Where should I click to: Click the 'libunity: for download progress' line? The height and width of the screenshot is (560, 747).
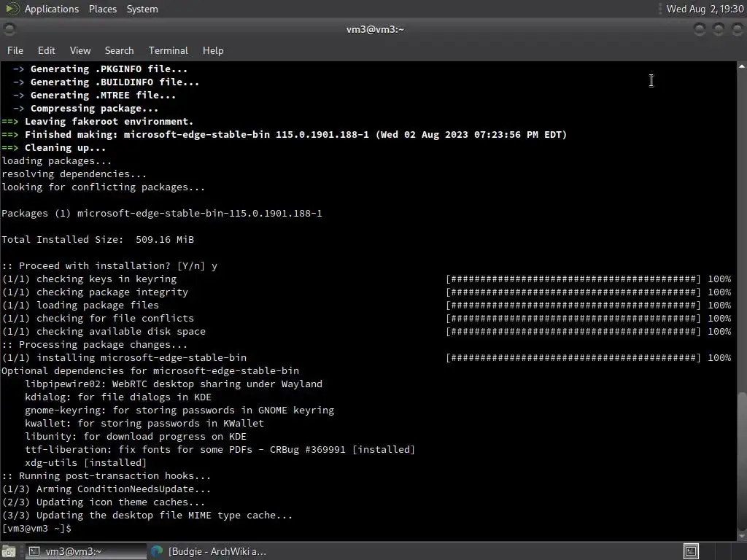pos(136,436)
